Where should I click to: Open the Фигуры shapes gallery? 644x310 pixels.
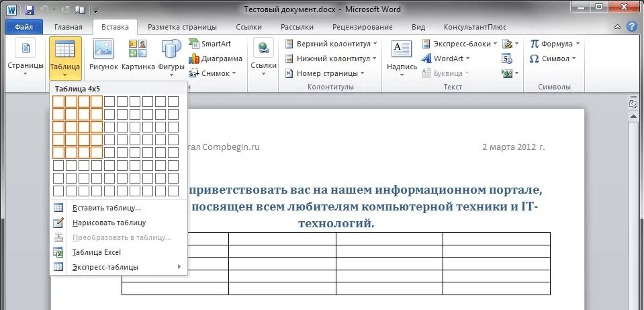[x=171, y=58]
